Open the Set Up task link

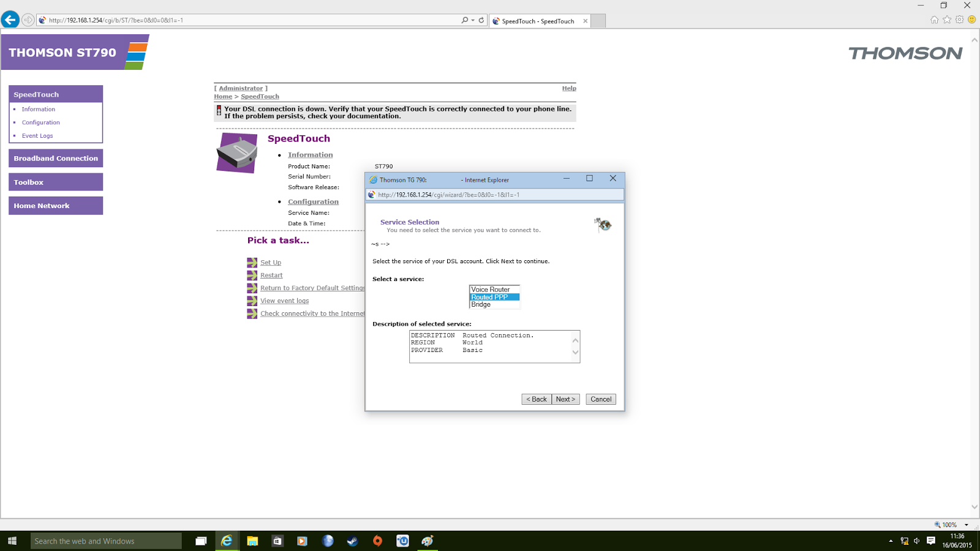coord(271,263)
